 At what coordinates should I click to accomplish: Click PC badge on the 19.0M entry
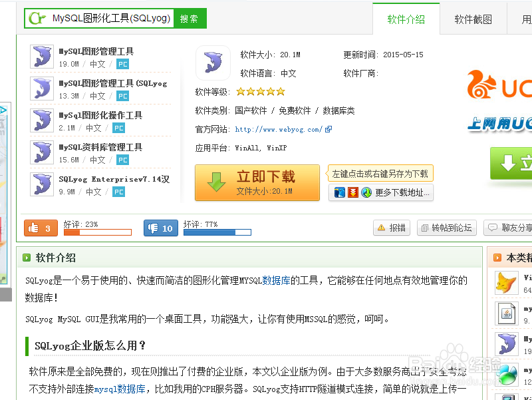122,64
